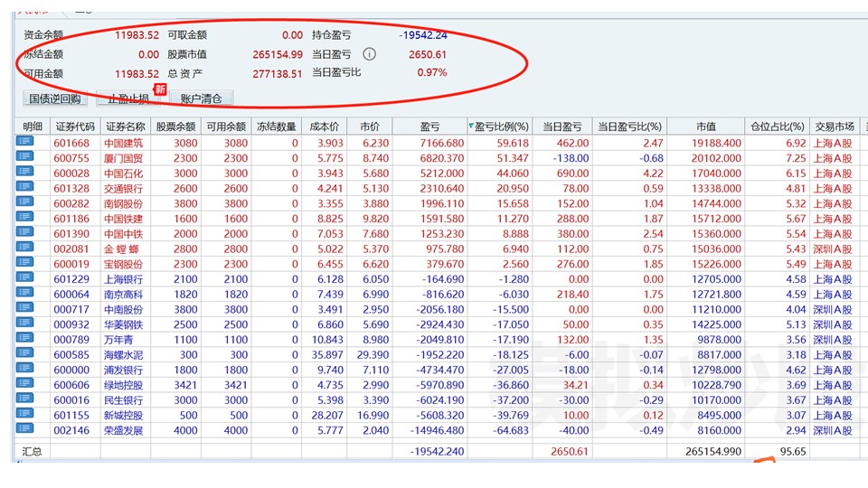Sort table by 市价 header

(x=370, y=127)
